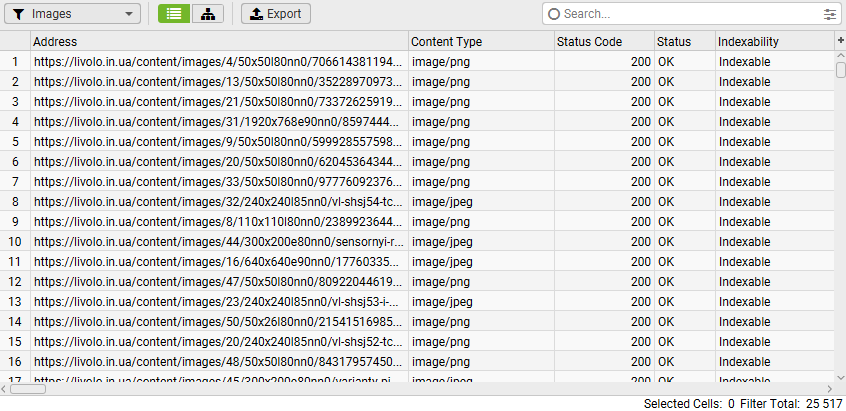Select the 1920x768 image URL in row 4
Image resolution: width=846 pixels, height=411 pixels.
point(219,122)
